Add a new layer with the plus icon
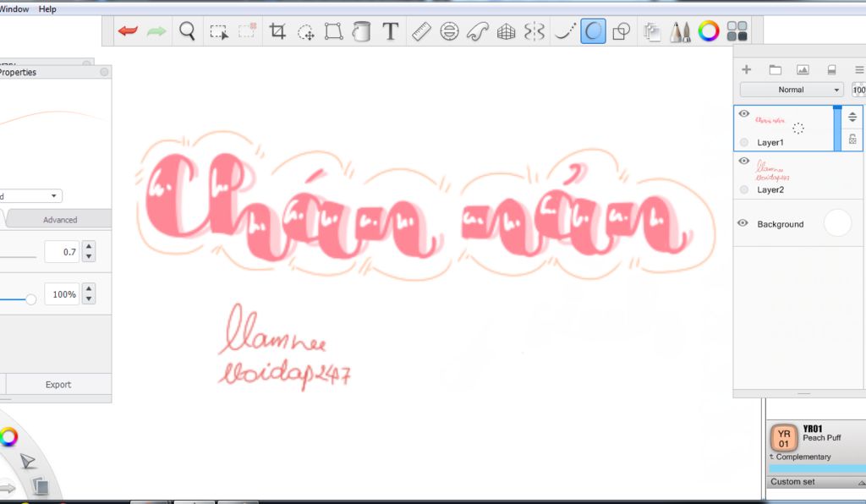 pos(747,69)
